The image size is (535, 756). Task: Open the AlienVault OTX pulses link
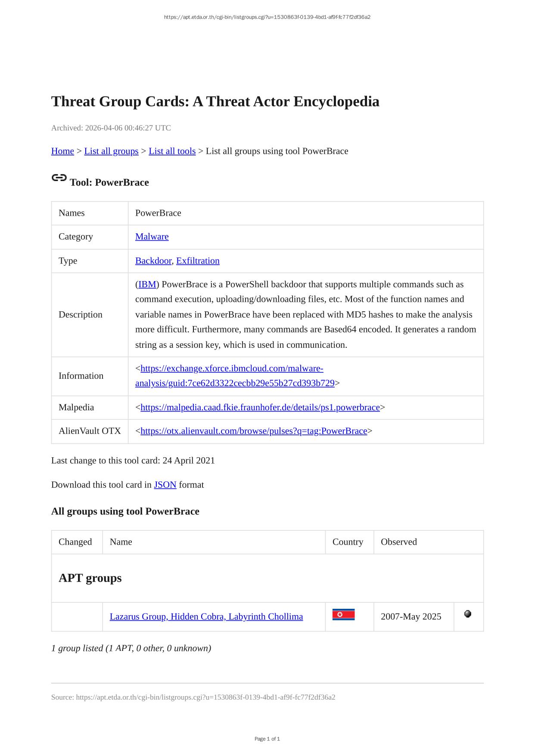click(254, 431)
